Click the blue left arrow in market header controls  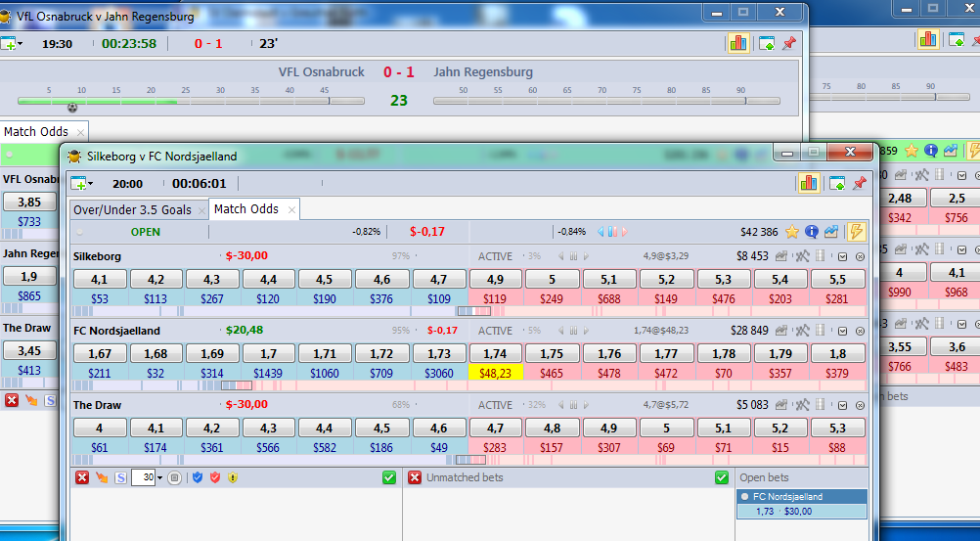601,232
